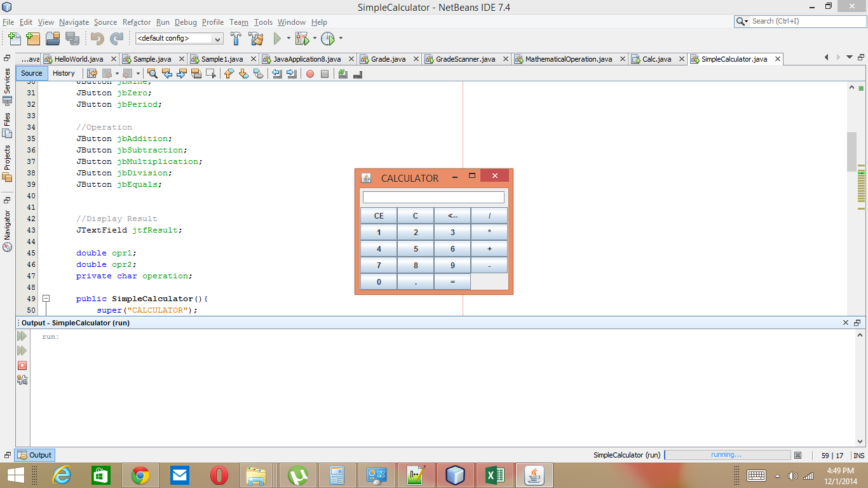
Task: Stop the running SimpleCalculator process
Action: pyautogui.click(x=21, y=365)
